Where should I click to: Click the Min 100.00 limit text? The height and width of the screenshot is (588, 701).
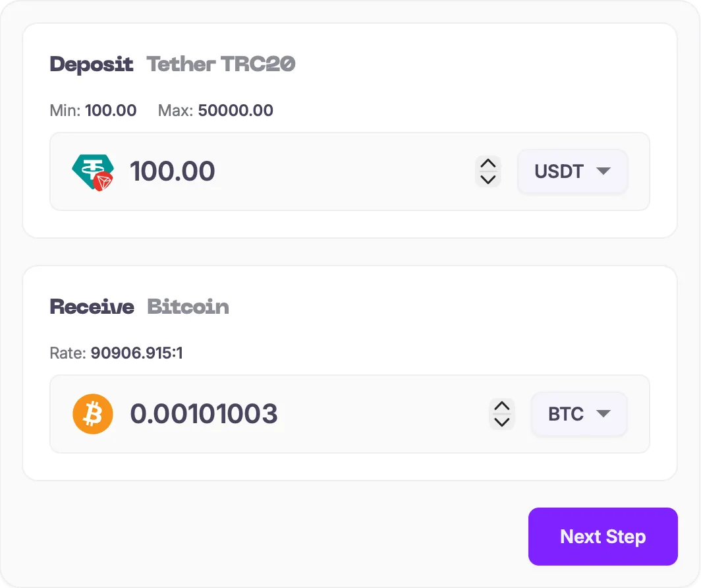click(x=93, y=110)
